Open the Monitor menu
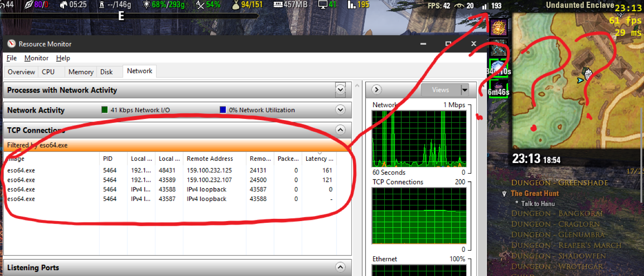The height and width of the screenshot is (276, 644). point(37,58)
